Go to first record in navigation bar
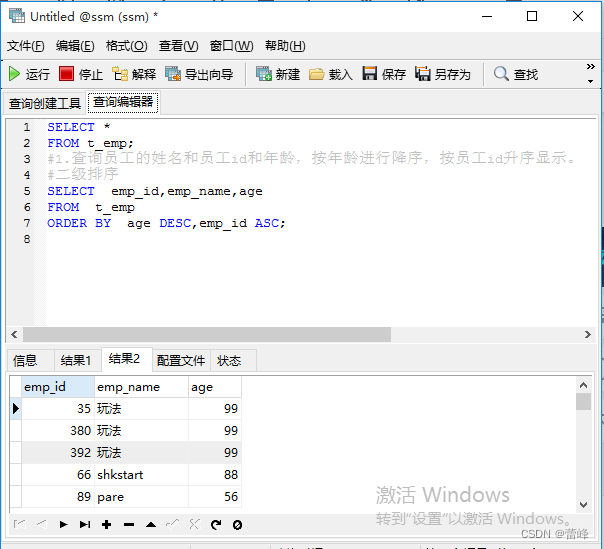This screenshot has height=549, width=604. [20, 524]
